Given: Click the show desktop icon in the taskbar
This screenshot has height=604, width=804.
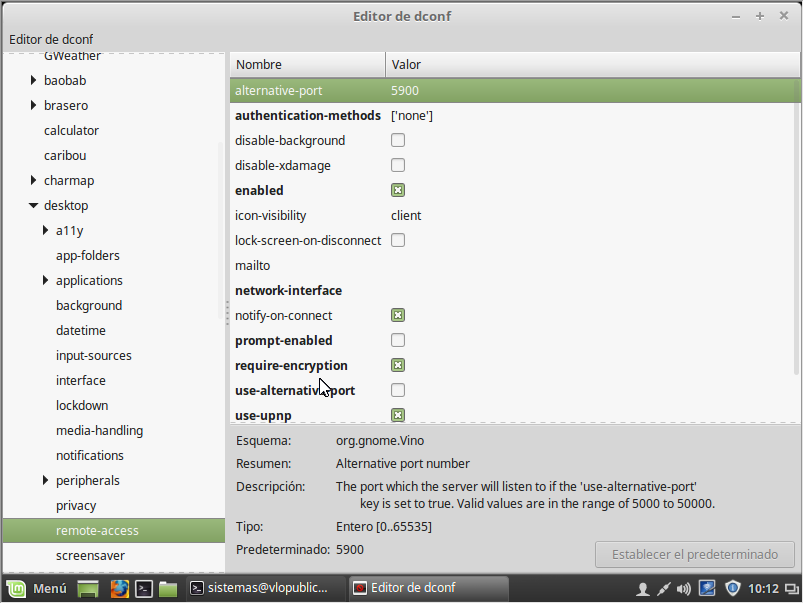Looking at the screenshot, I should (89, 588).
